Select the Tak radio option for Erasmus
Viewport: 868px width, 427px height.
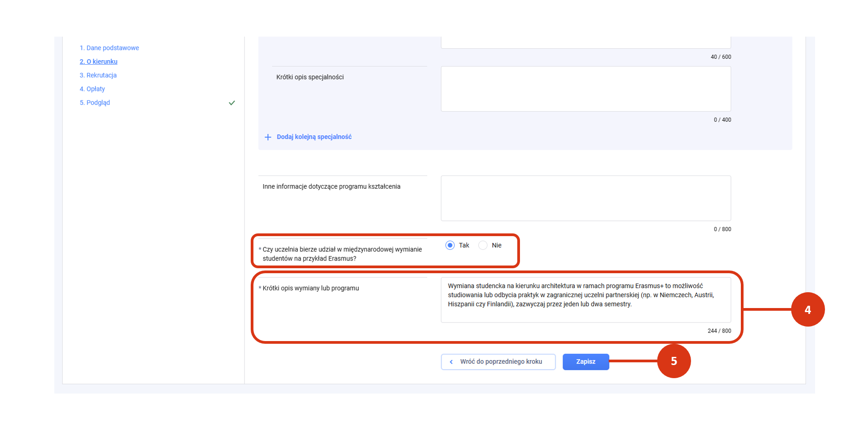click(450, 245)
